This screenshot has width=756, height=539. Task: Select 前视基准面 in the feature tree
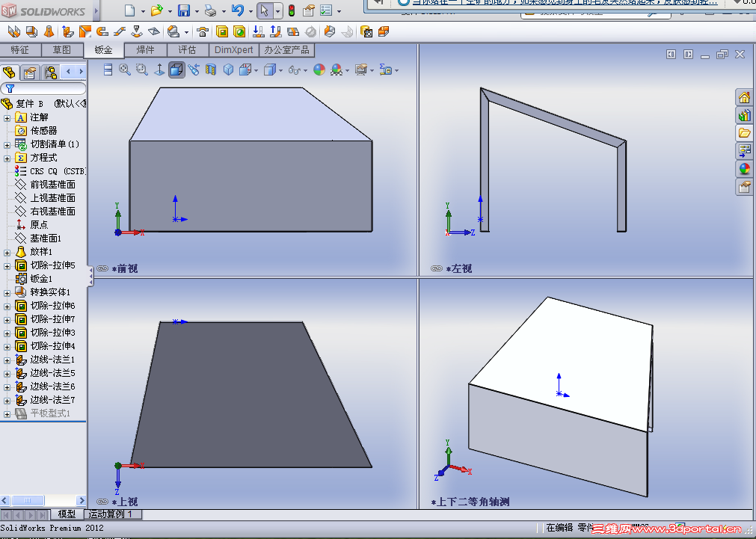tap(52, 185)
